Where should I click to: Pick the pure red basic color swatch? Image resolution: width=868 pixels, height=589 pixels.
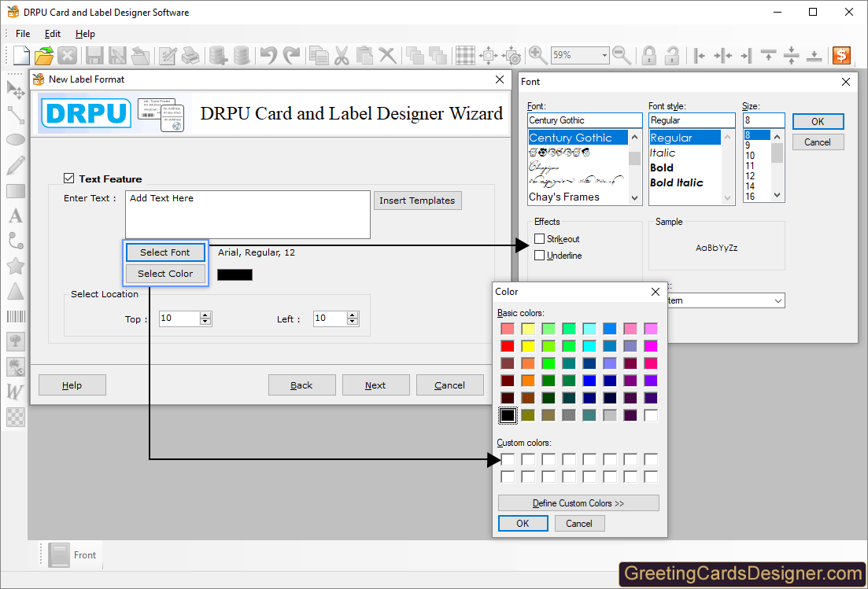point(507,346)
